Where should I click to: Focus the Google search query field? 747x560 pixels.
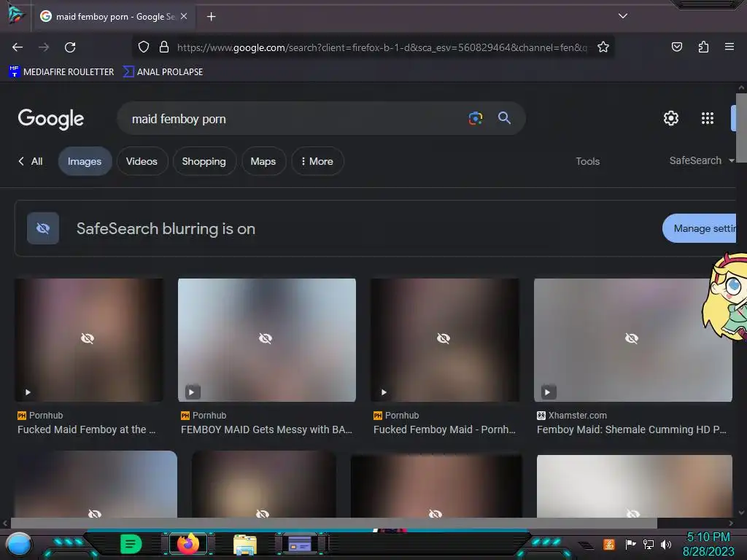pos(295,119)
